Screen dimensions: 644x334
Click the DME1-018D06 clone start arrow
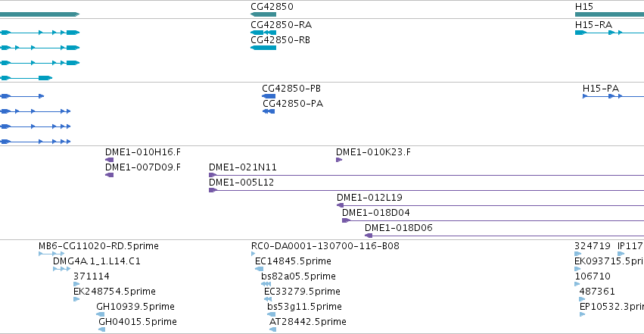(x=369, y=236)
